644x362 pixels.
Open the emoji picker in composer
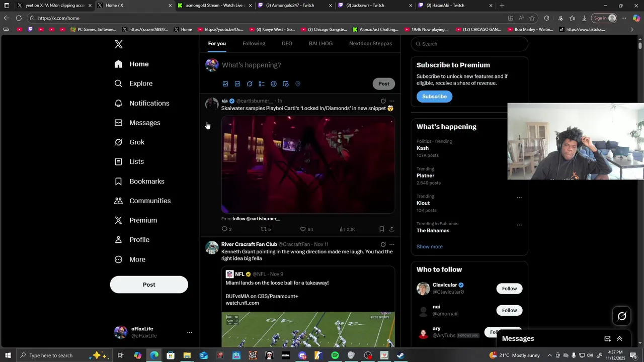tap(274, 84)
